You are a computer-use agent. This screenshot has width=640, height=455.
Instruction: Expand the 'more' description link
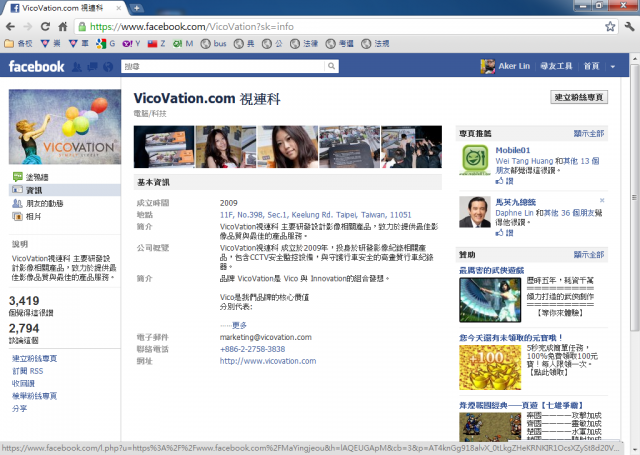point(240,325)
